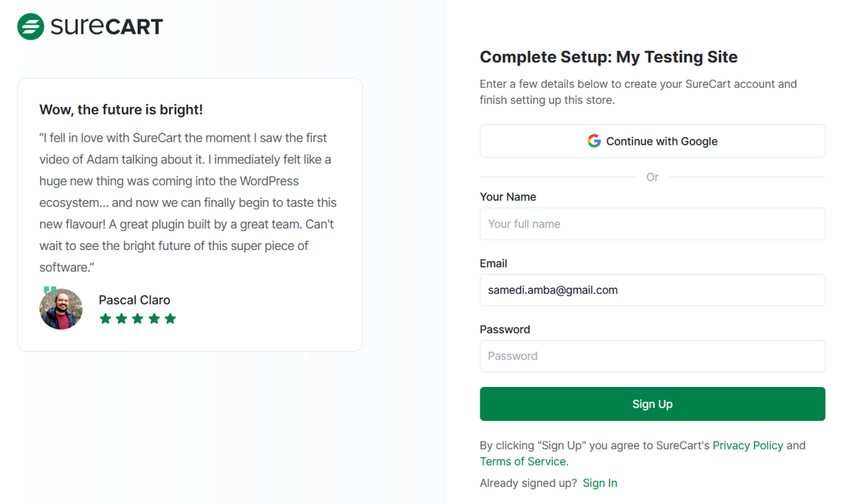Select the Email input field
The height and width of the screenshot is (504, 863).
point(652,290)
